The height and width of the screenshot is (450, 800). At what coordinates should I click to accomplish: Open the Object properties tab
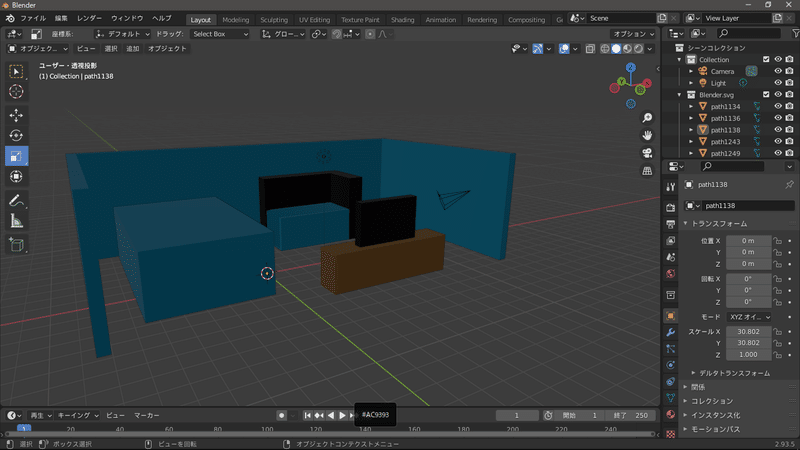(671, 316)
